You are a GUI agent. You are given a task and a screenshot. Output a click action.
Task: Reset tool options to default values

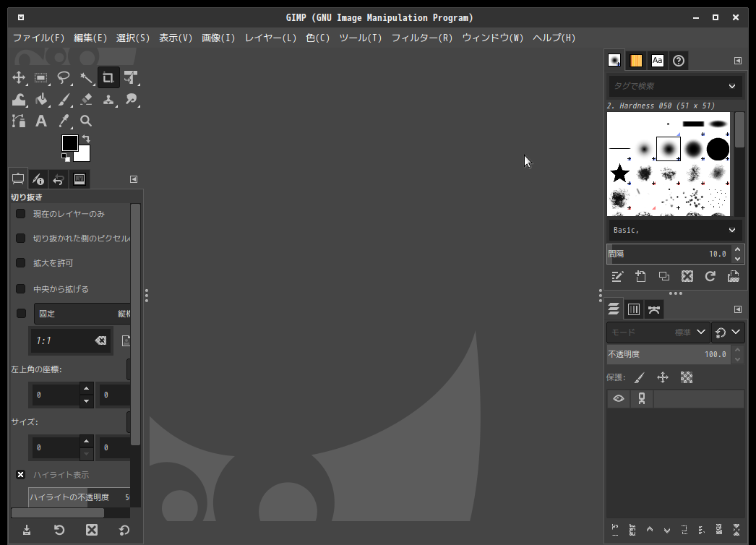pyautogui.click(x=124, y=530)
